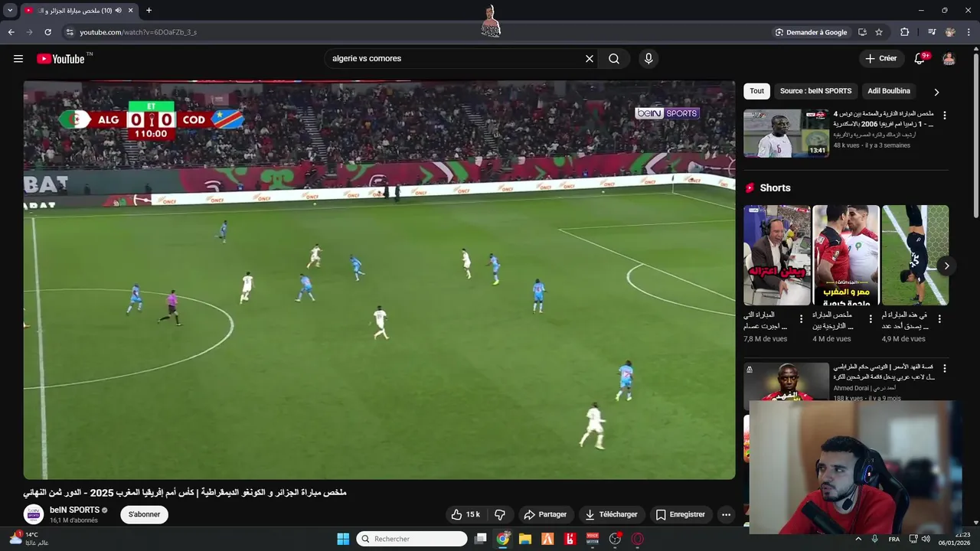This screenshot has width=980, height=551.
Task: Open the Créer upload button
Action: (x=880, y=59)
